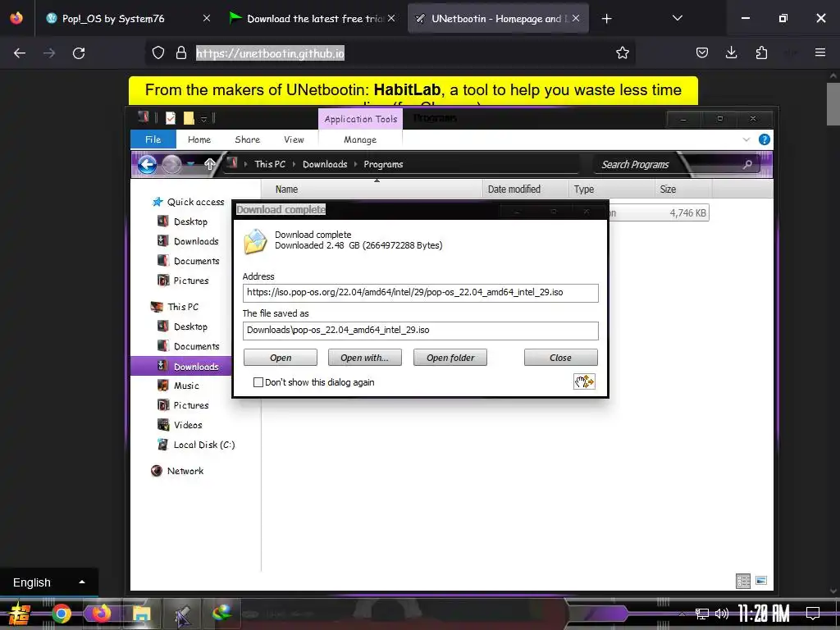Click the Open folder button
The image size is (840, 630).
pos(450,358)
